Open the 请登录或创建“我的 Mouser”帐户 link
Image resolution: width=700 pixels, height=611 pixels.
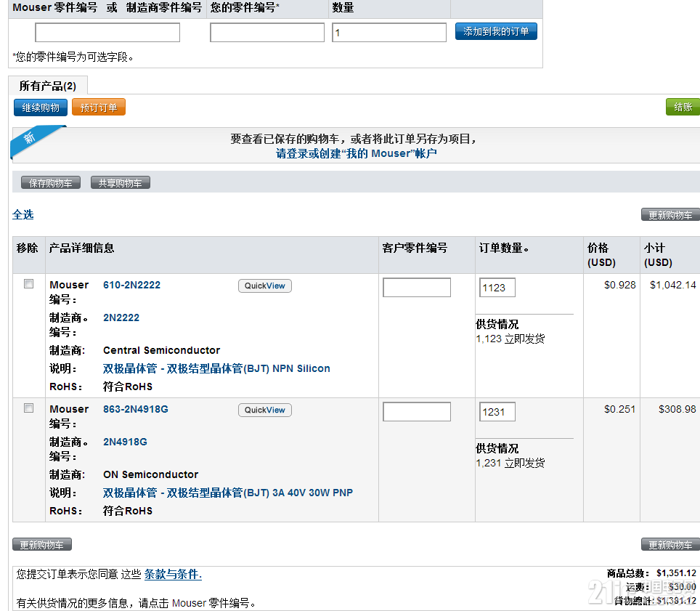(357, 153)
